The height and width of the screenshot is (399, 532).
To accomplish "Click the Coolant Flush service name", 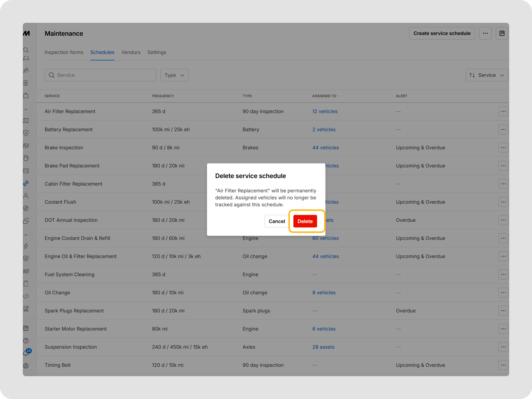I will (x=60, y=202).
